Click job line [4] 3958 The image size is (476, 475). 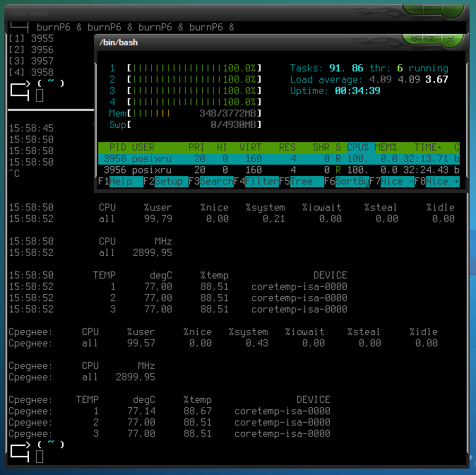pos(31,72)
